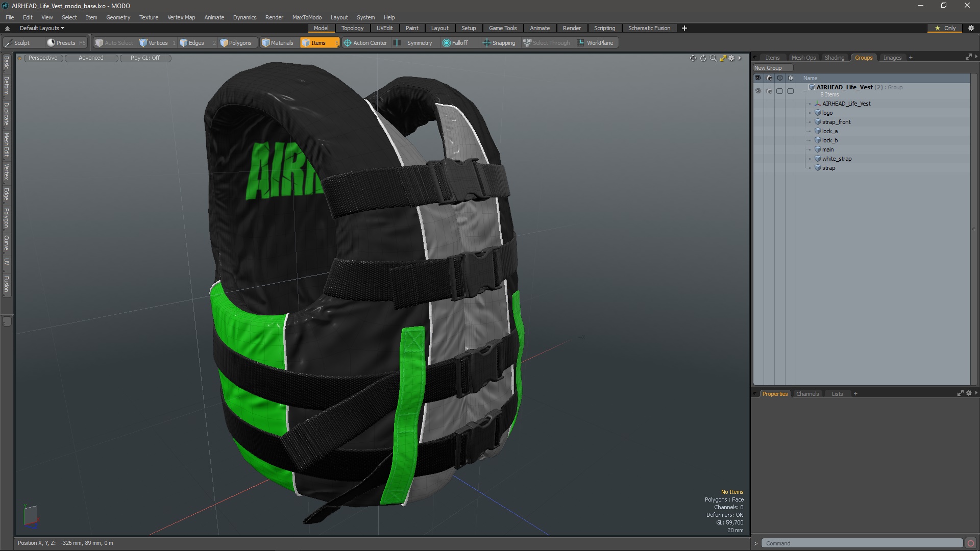Toggle render state of the AIRHEAD_Life_Vest group
Image resolution: width=980 pixels, height=551 pixels.
click(769, 91)
